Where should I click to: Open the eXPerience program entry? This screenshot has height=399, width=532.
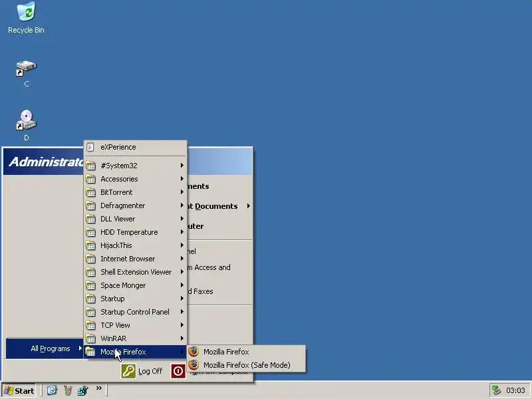[136, 147]
